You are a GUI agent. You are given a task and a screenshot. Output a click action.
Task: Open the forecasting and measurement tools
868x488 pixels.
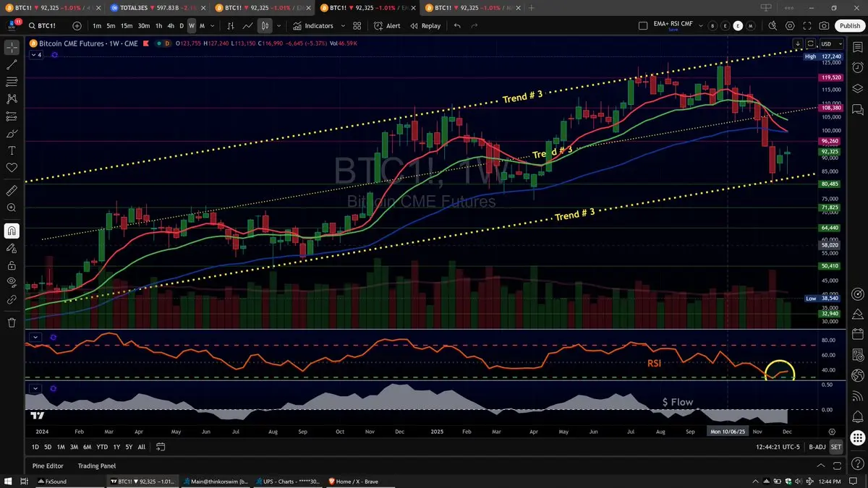click(x=12, y=116)
